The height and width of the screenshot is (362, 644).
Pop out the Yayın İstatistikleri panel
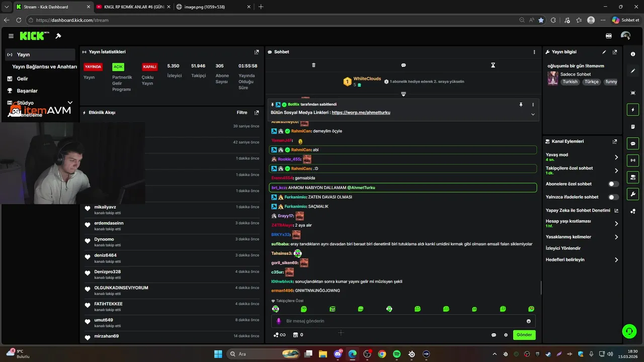(257, 52)
